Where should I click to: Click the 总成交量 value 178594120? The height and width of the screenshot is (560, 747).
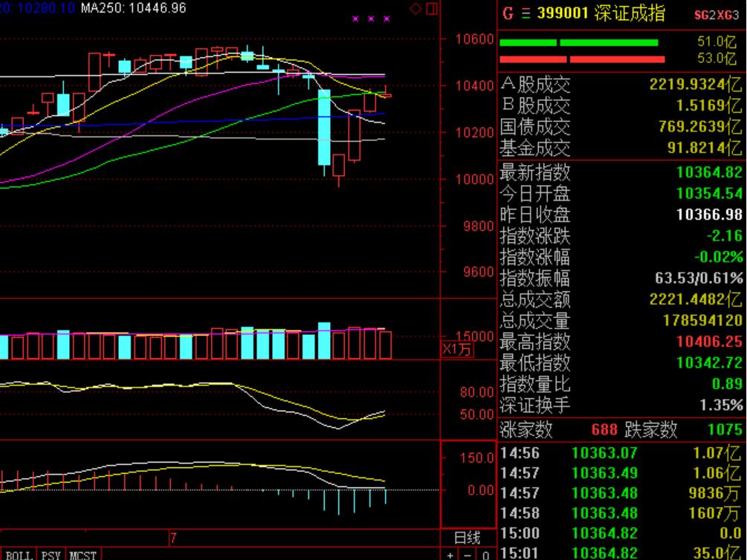[x=702, y=320]
